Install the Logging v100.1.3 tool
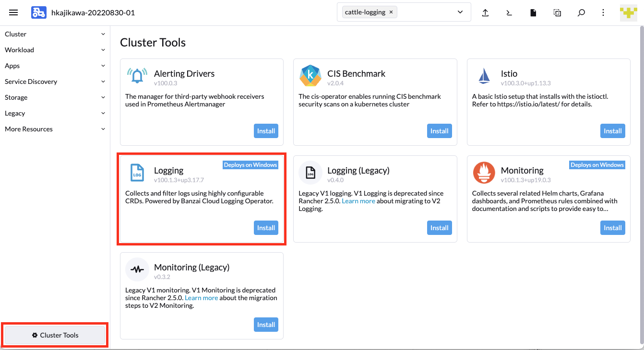 [266, 228]
